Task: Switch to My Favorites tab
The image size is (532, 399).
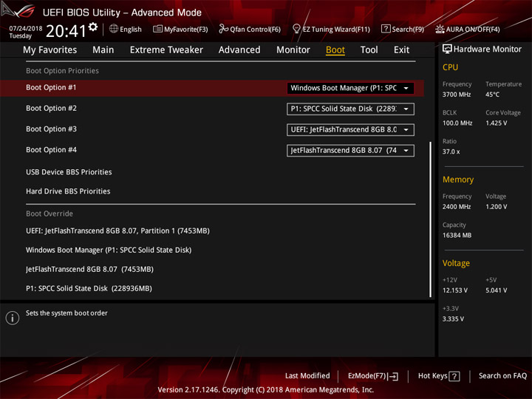Action: (x=50, y=50)
